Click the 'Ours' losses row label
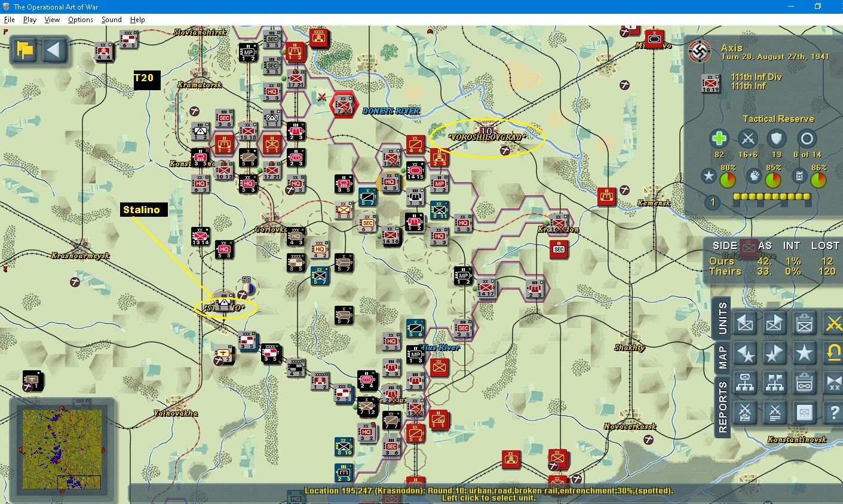The height and width of the screenshot is (504, 843). tap(722, 261)
